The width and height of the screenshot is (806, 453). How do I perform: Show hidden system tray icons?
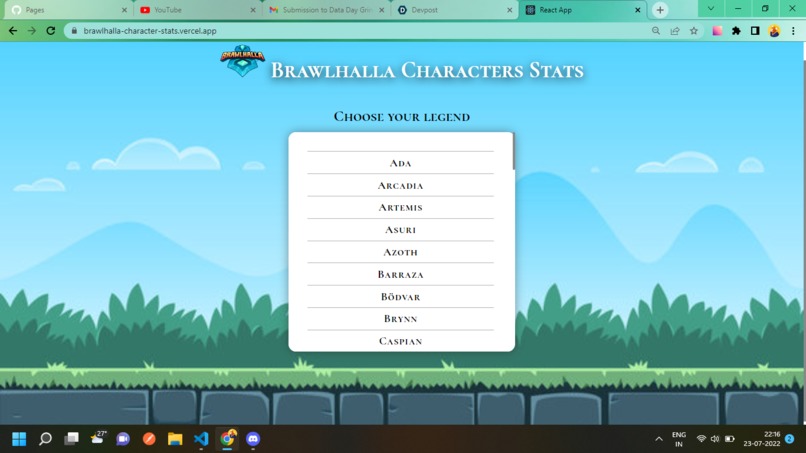(658, 439)
